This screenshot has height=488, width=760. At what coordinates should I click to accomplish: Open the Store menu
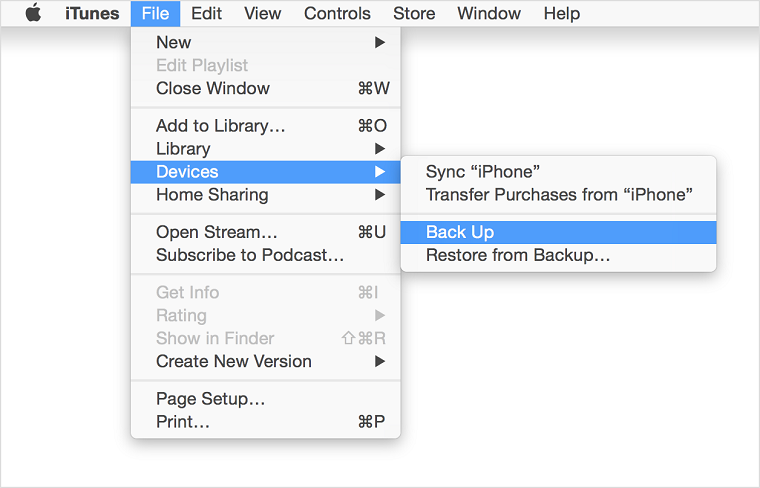tap(414, 14)
